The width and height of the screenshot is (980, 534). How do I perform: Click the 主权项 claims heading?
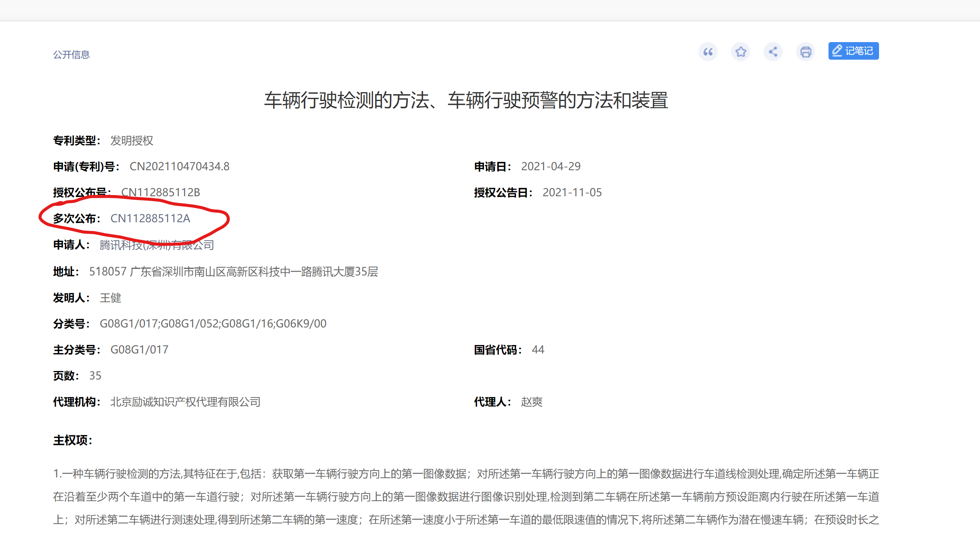[72, 440]
